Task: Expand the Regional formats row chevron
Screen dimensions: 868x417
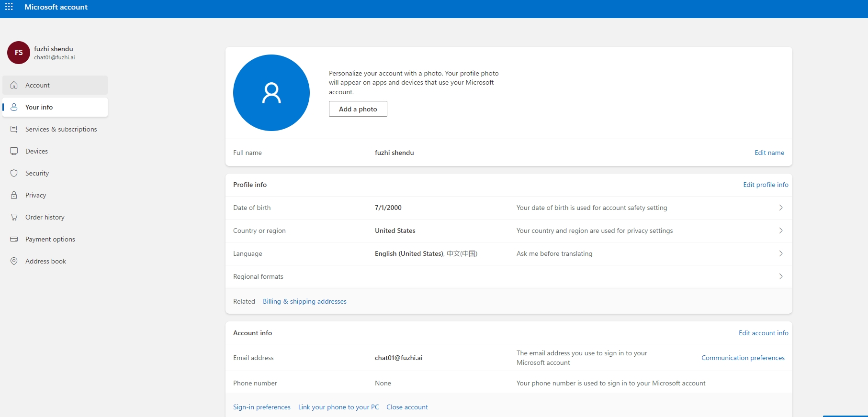Action: 781,276
